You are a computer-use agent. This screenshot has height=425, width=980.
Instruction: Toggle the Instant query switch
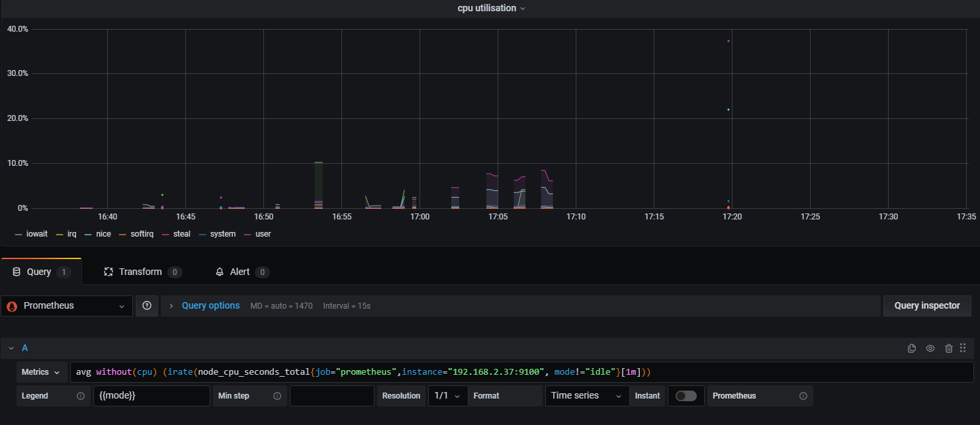tap(686, 396)
